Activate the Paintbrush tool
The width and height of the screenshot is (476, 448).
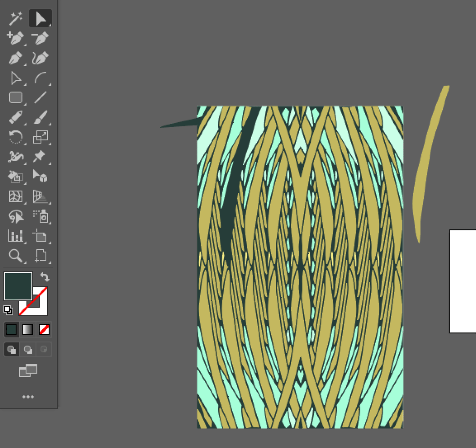(40, 117)
